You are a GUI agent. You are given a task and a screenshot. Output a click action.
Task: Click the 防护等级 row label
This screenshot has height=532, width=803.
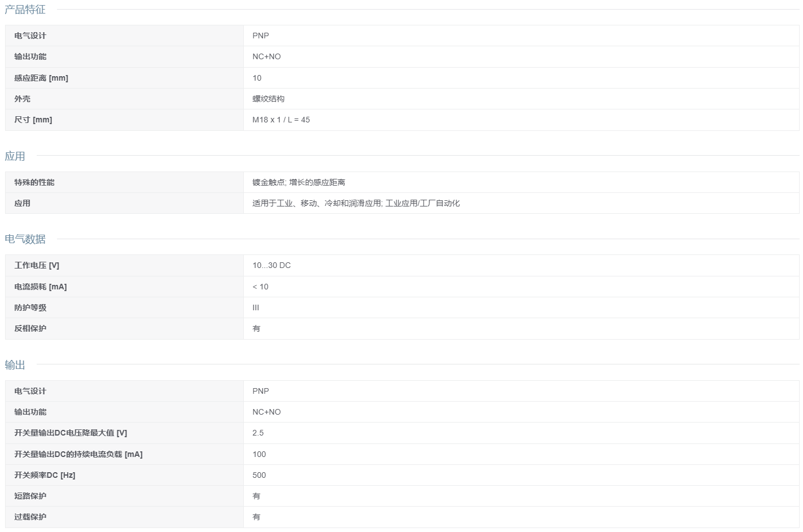pyautogui.click(x=30, y=307)
